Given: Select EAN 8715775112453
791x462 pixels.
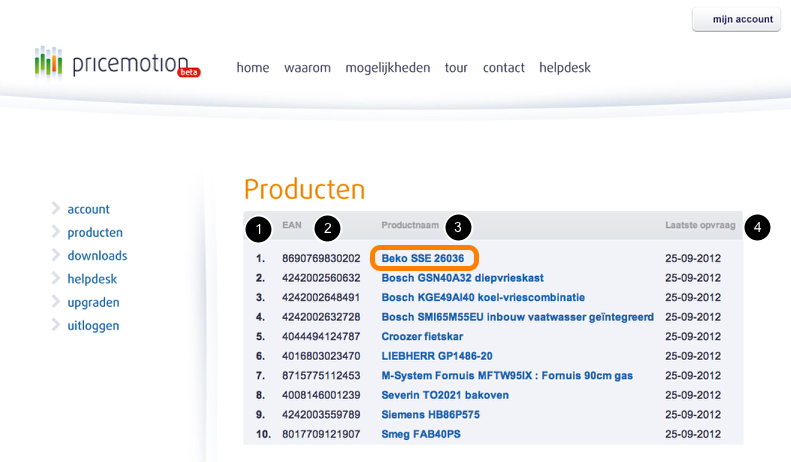Looking at the screenshot, I should (x=321, y=376).
